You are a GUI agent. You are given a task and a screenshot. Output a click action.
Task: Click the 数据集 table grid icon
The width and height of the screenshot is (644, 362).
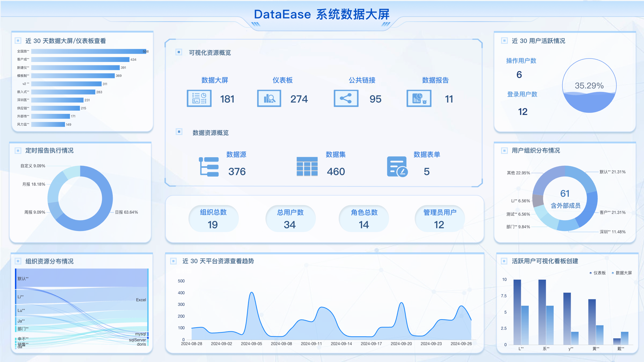pos(307,167)
